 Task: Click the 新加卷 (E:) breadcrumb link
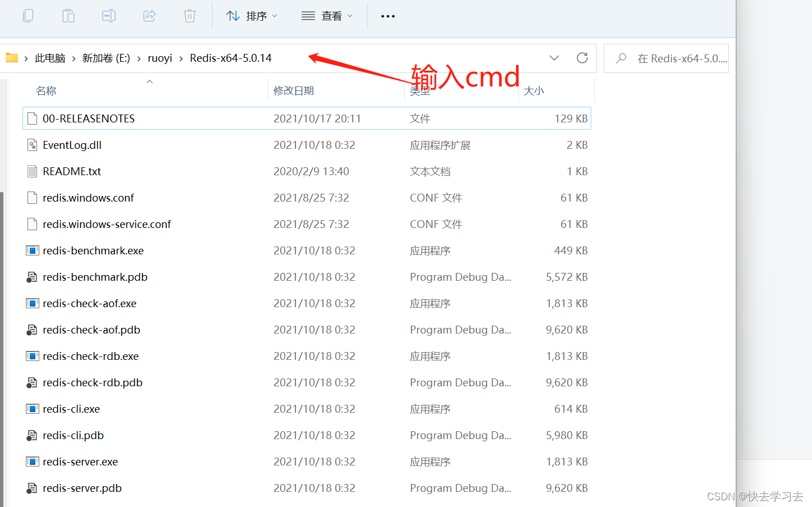(x=106, y=58)
